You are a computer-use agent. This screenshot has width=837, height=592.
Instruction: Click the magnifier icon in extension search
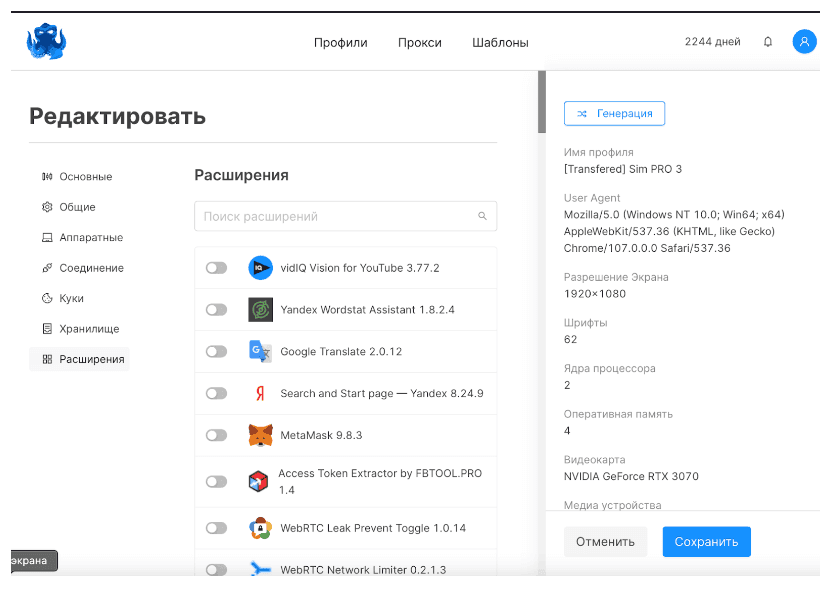pyautogui.click(x=481, y=216)
